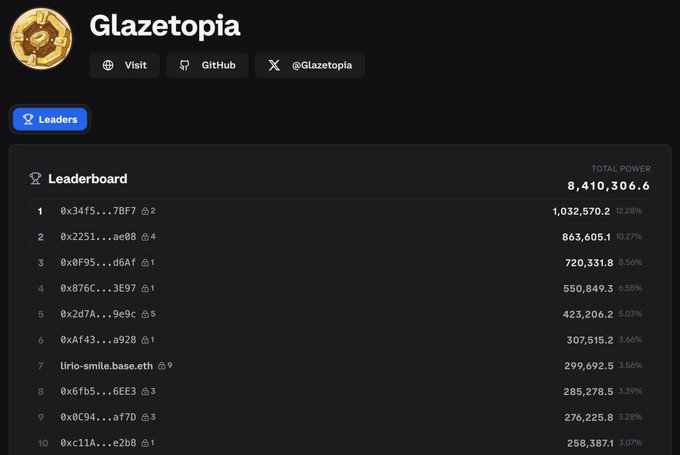The image size is (680, 455).
Task: Open address 0x34f5...7BF7 in rank 1
Action: pos(98,212)
